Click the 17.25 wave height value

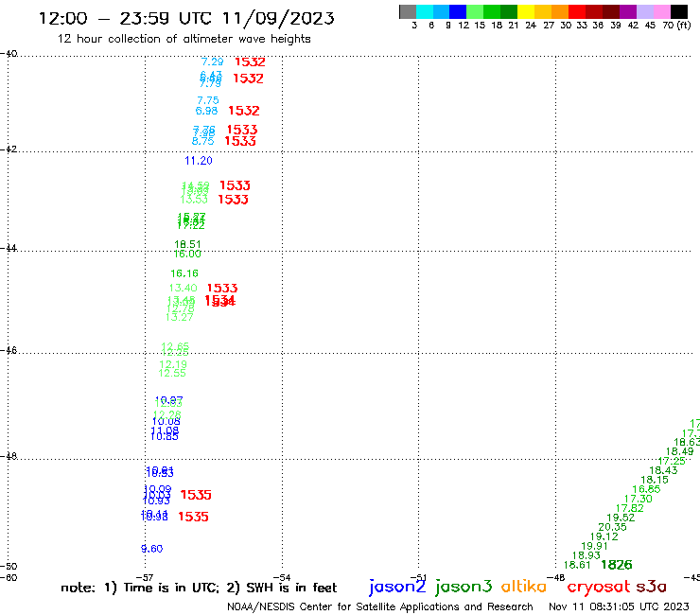(x=672, y=461)
